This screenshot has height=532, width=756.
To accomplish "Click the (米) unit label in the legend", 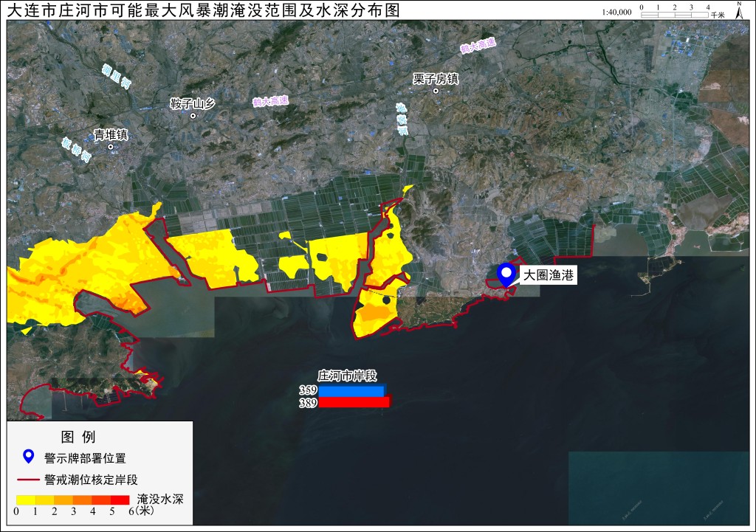I will tap(145, 511).
